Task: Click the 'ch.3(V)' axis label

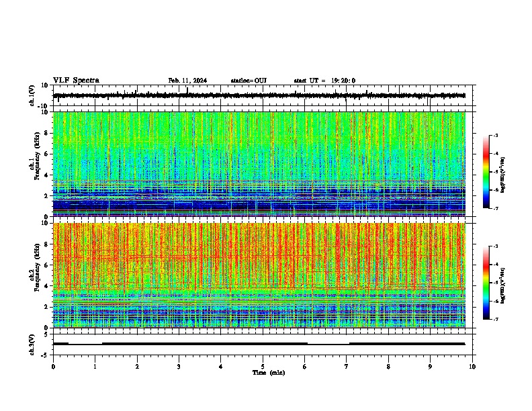Action: point(32,345)
